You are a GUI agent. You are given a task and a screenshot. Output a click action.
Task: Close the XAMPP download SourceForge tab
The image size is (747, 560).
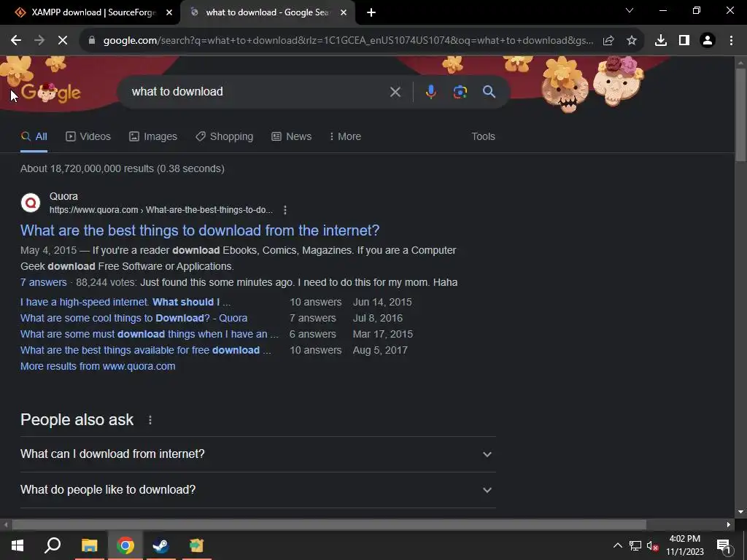pos(169,13)
